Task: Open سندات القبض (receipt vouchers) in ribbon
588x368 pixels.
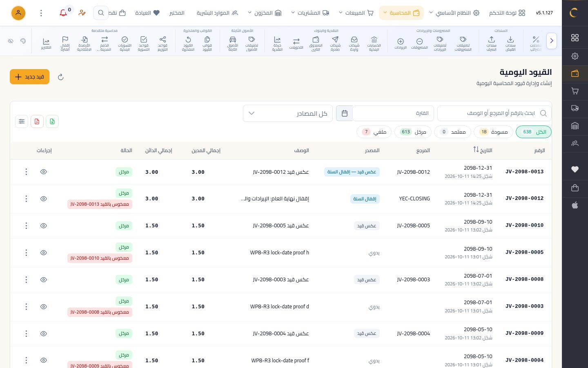Action: (510, 43)
